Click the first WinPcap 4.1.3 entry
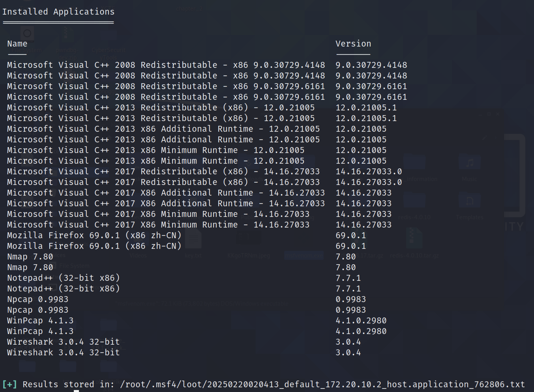534x392 pixels. pyautogui.click(x=40, y=321)
